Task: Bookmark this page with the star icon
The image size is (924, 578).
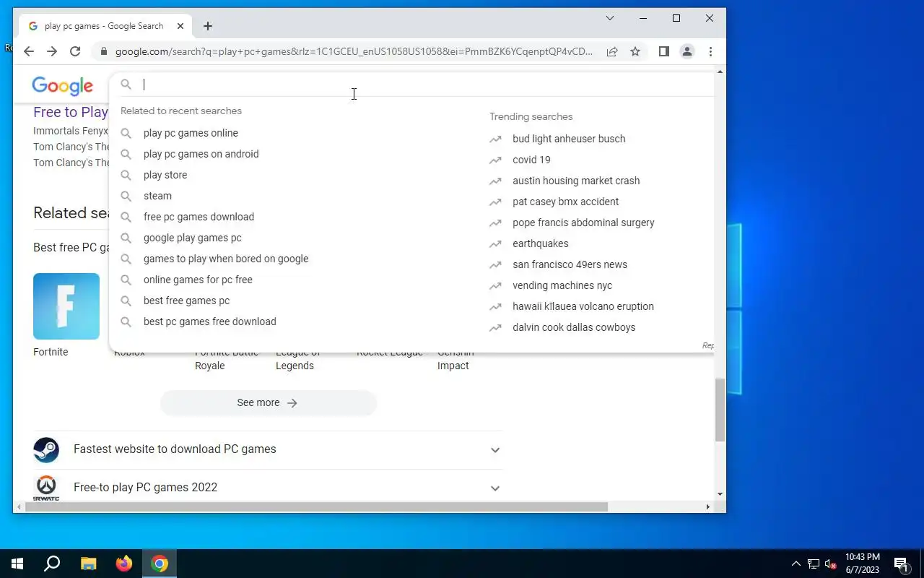Action: point(635,51)
